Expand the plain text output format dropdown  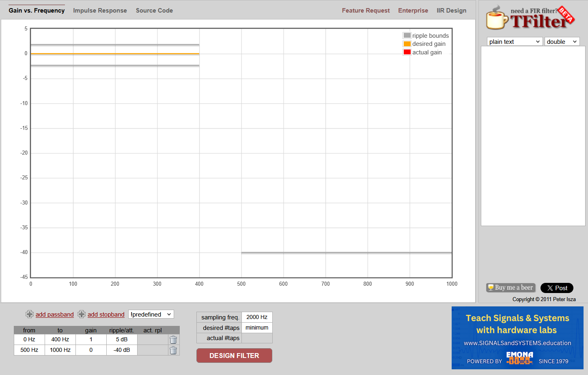click(x=514, y=41)
